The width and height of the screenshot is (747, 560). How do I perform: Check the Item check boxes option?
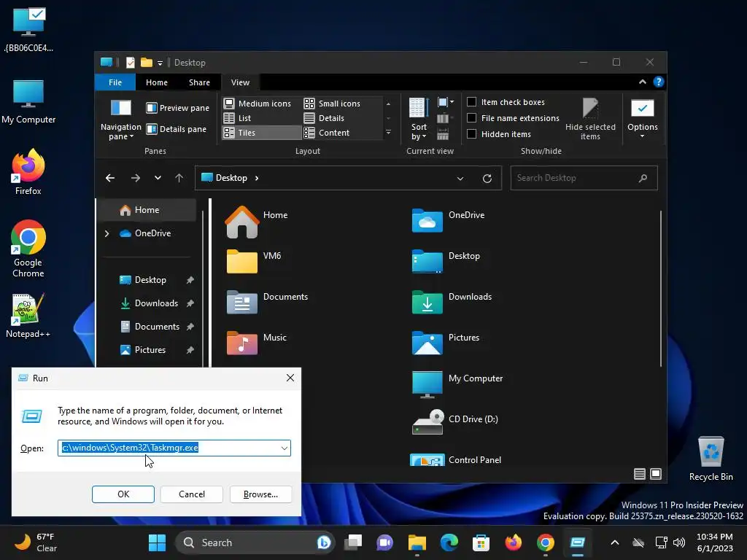click(506, 102)
